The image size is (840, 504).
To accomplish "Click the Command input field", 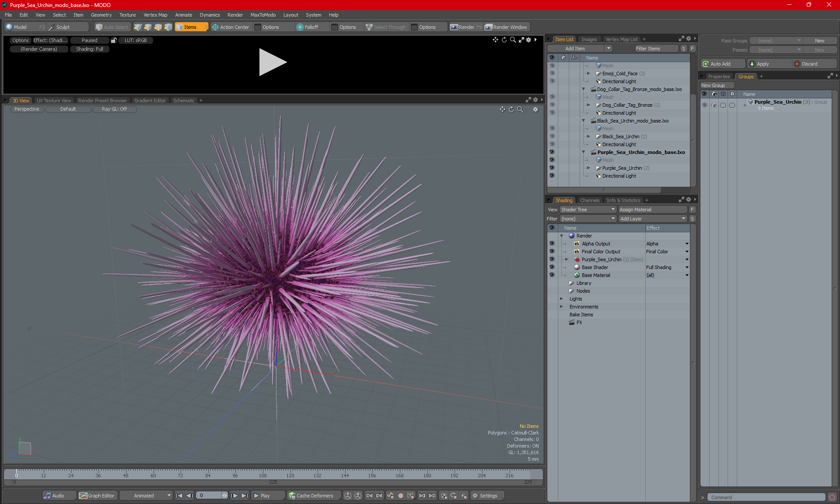I will point(766,497).
